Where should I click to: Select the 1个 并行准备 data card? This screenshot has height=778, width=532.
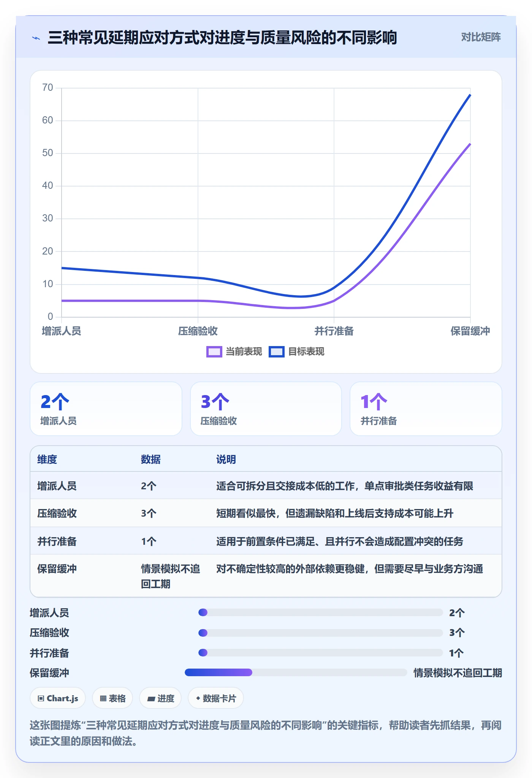click(x=426, y=409)
